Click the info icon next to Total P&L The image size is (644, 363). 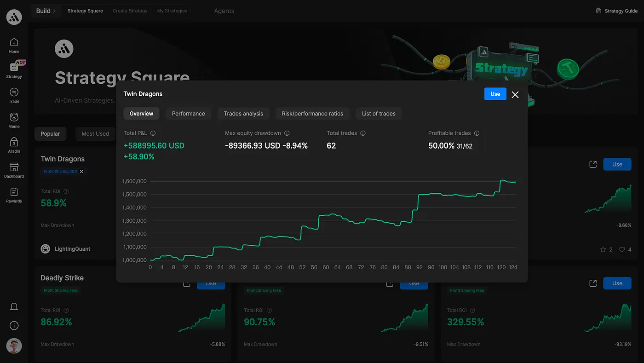coord(153,133)
